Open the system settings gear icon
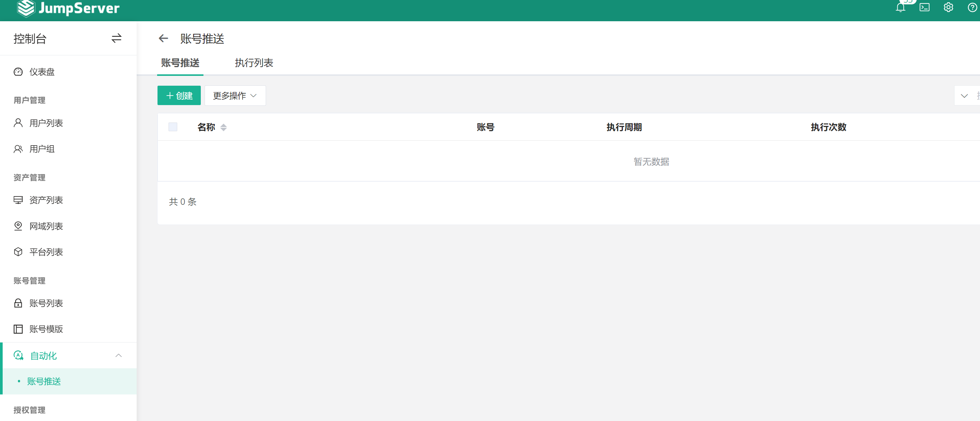 coord(948,8)
